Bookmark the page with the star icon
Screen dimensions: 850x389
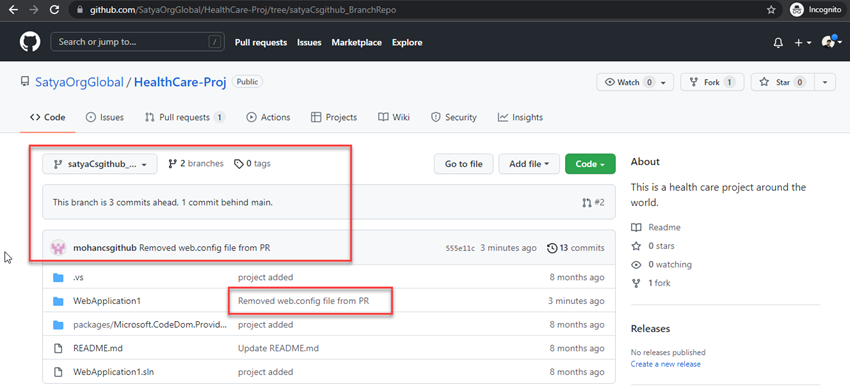(771, 10)
